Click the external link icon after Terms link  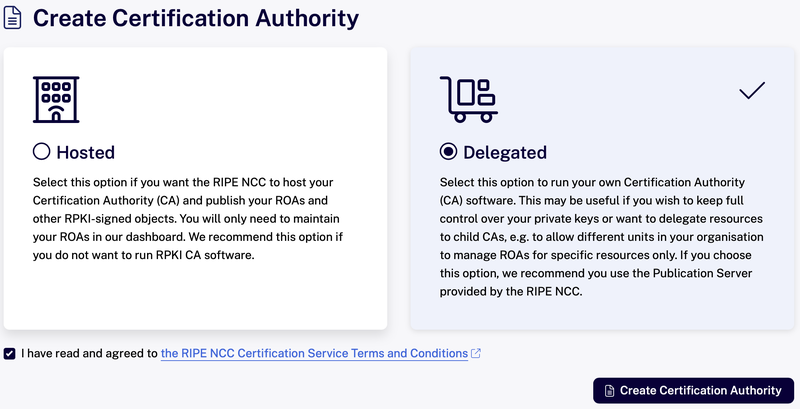[x=476, y=353]
